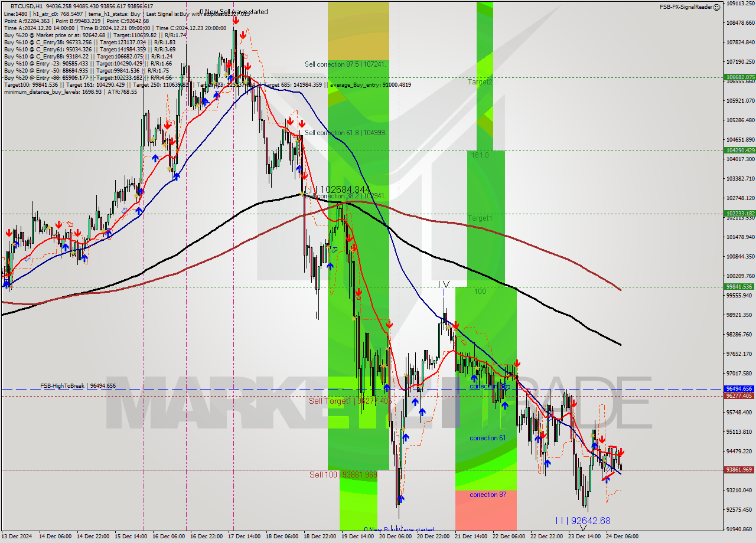Click the FSB-FX-SignalReader smiley icon
The width and height of the screenshot is (756, 543).
click(716, 7)
